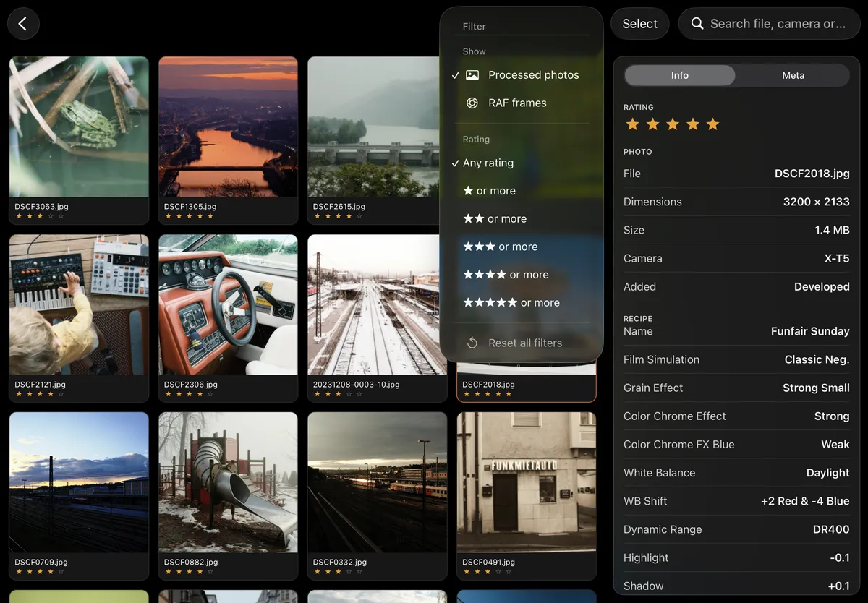Click the RAF frames aperture icon
The width and height of the screenshot is (868, 603).
pyautogui.click(x=472, y=103)
